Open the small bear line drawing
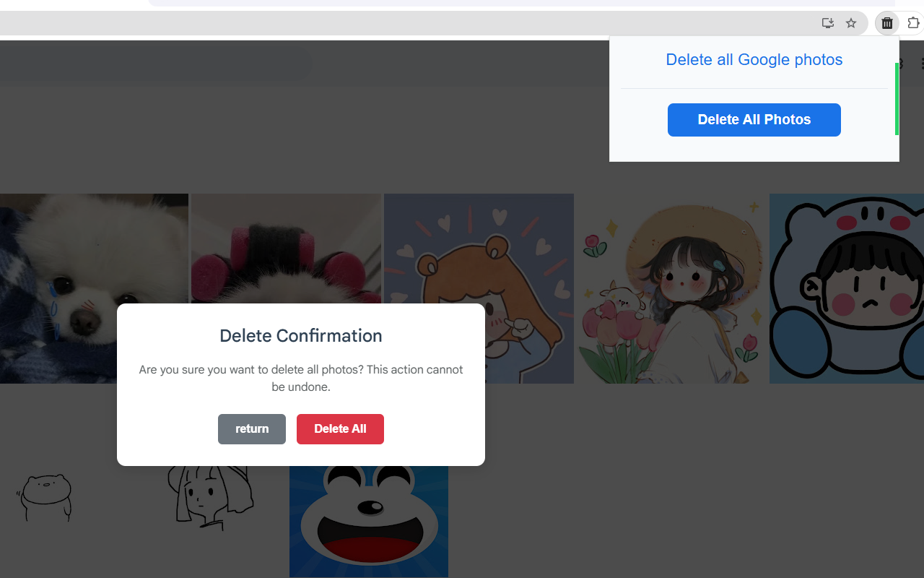Image resolution: width=924 pixels, height=578 pixels. tap(45, 497)
